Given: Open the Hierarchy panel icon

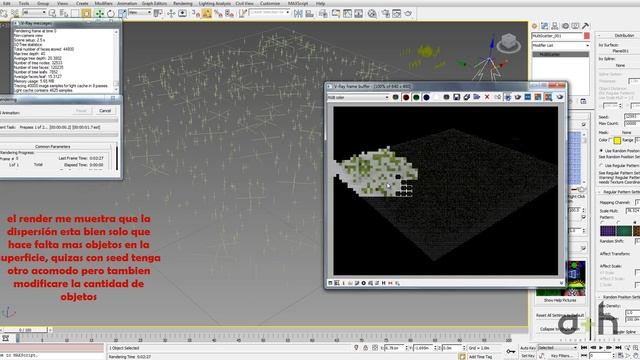Looking at the screenshot, I should click(555, 26).
